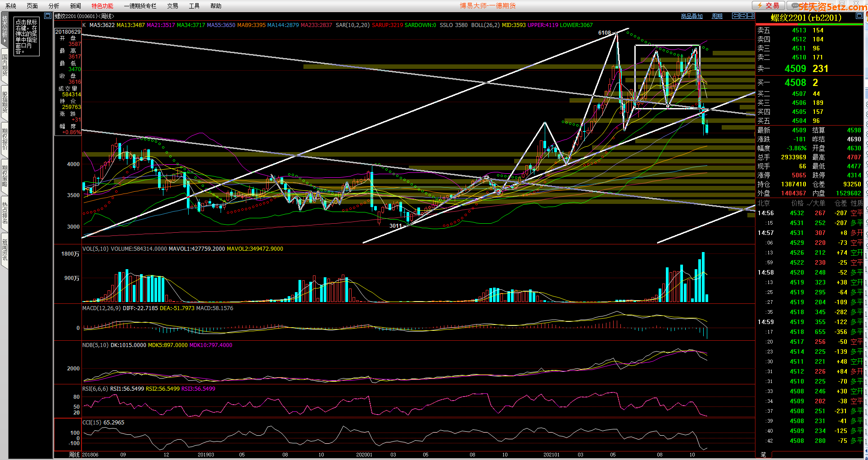Click the 卖五 price 4513 row
Image resolution: width=868 pixels, height=460 pixels.
[809, 30]
